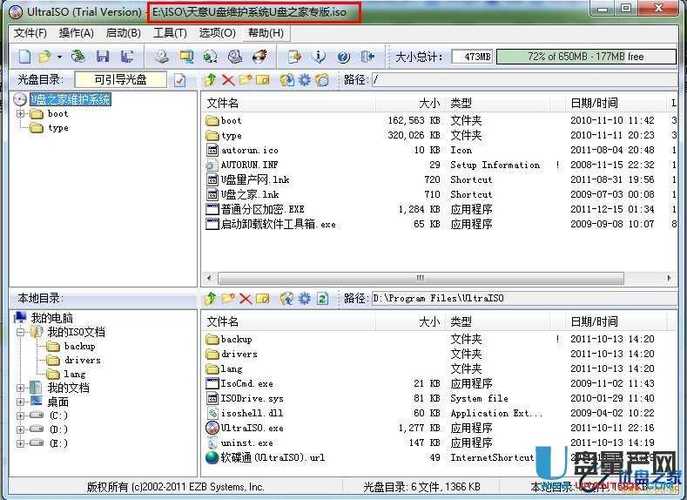Screen dimensions: 687x500
Task: Create new folder in local directory toolbar
Action: coord(228,298)
